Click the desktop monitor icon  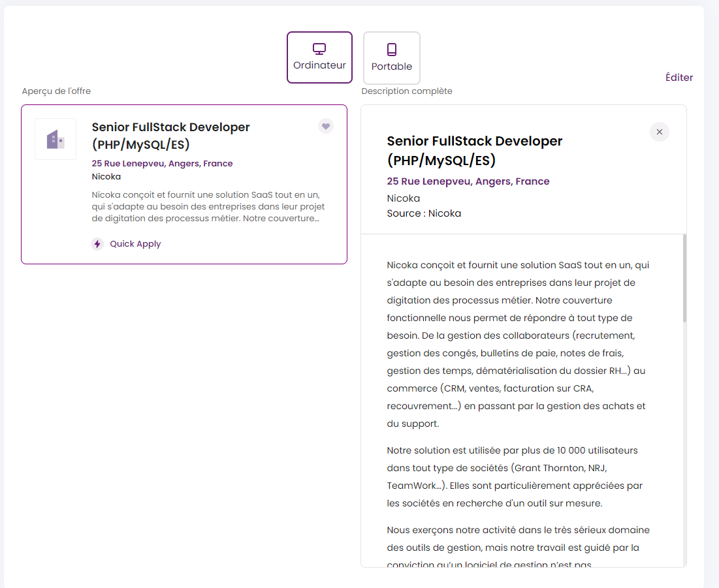(319, 48)
